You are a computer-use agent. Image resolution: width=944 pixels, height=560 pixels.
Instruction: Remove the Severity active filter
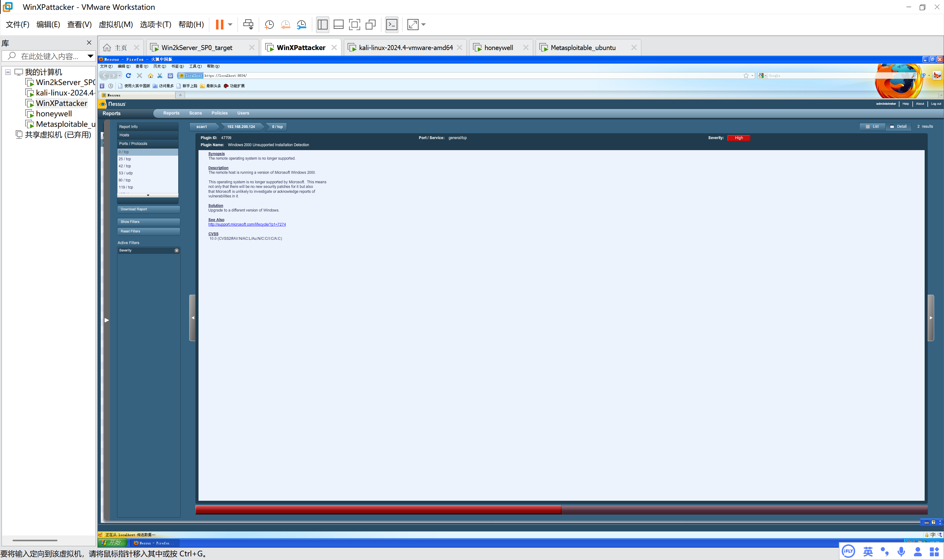[176, 251]
